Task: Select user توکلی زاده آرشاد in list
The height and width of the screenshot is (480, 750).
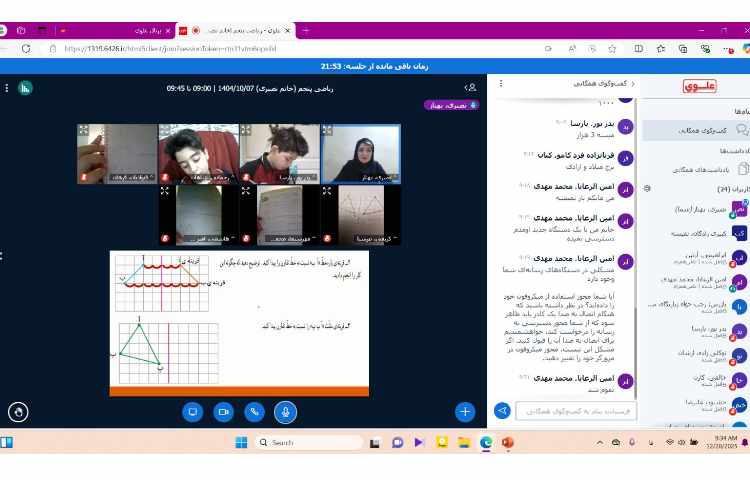Action: point(696,356)
